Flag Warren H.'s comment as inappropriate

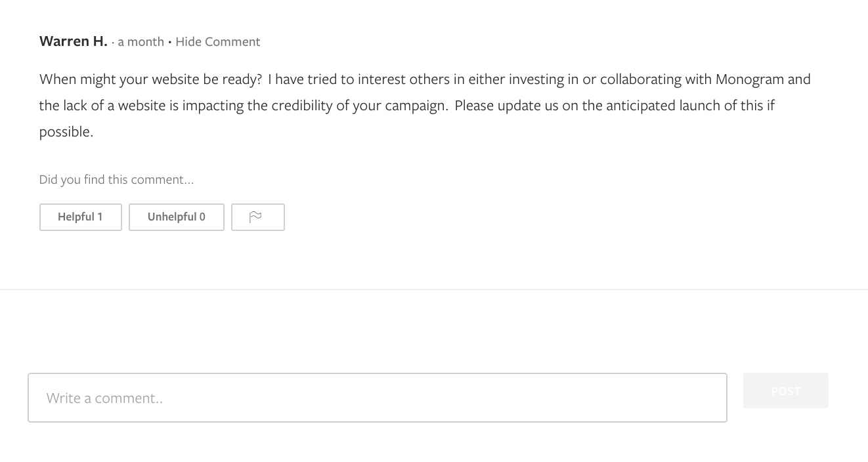[x=257, y=217]
